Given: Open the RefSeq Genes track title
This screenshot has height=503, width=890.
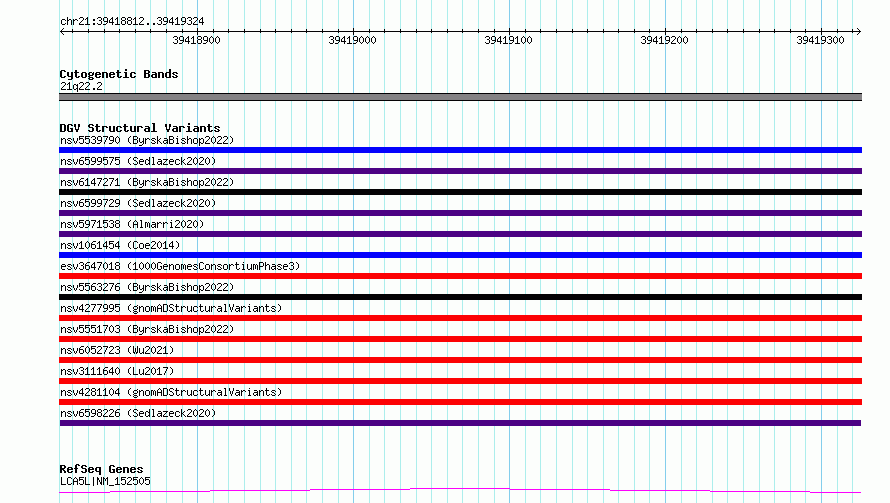Looking at the screenshot, I should pyautogui.click(x=101, y=469).
